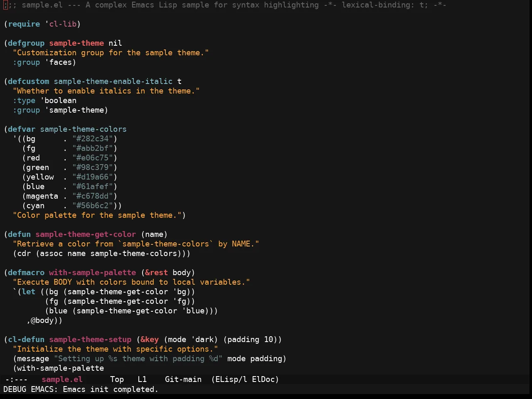This screenshot has width=532, height=399.
Task: Click the "#56b6c2" color string
Action: [x=93, y=206]
